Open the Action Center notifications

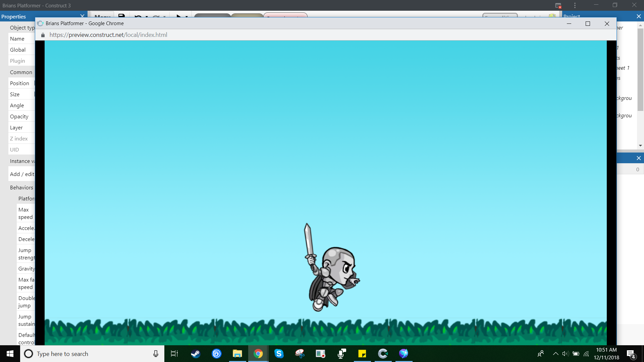pyautogui.click(x=631, y=354)
